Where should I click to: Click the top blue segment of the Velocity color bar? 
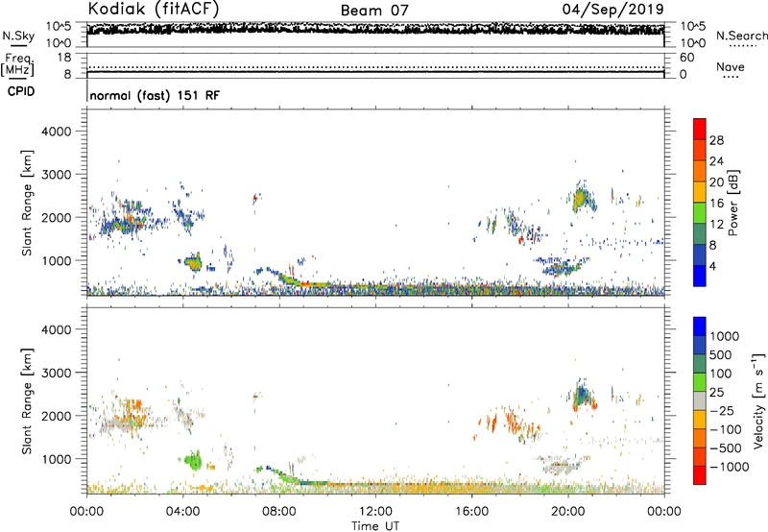[x=700, y=326]
